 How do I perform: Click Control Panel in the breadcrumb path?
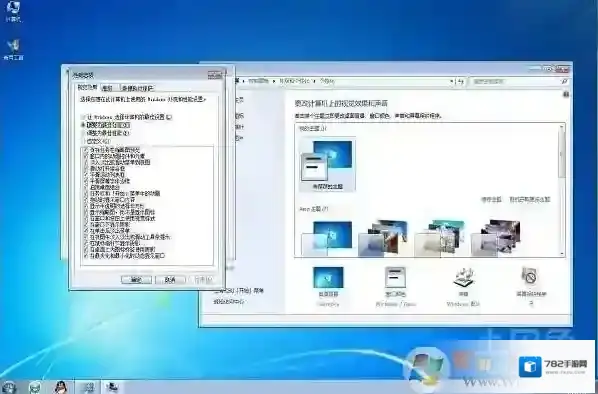[x=259, y=81]
